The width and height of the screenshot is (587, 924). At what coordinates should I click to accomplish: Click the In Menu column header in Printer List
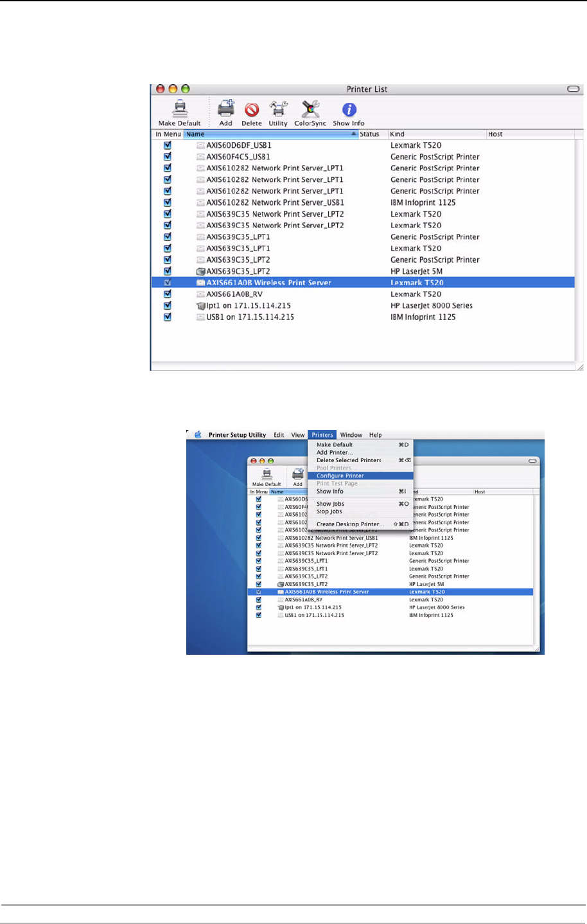(168, 134)
